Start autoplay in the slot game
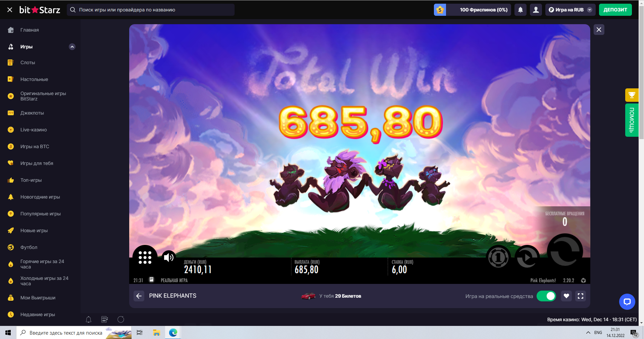Image resolution: width=644 pixels, height=339 pixels. coord(527,258)
